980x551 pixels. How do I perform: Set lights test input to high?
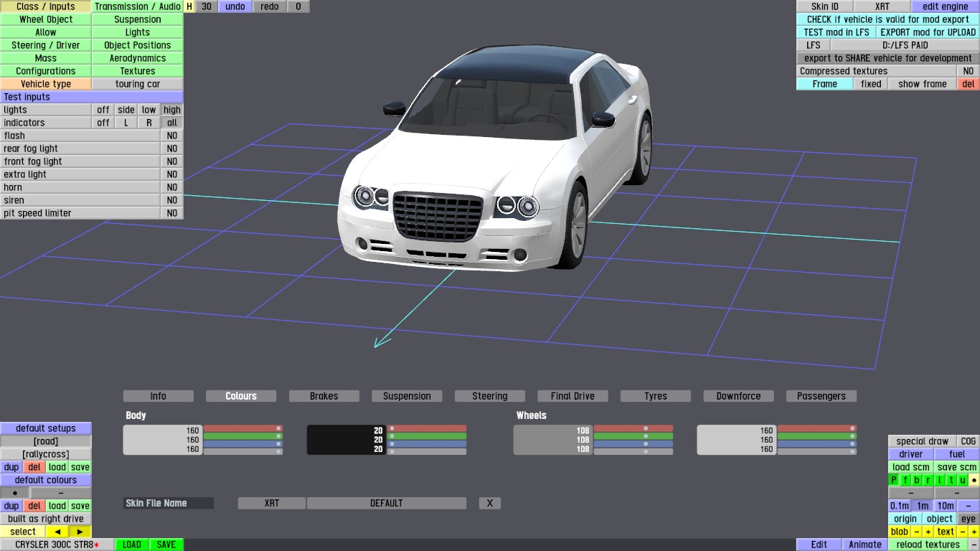tap(172, 110)
